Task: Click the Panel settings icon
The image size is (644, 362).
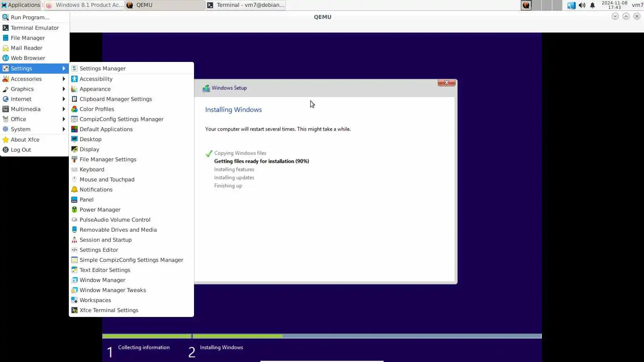Action: (74, 200)
